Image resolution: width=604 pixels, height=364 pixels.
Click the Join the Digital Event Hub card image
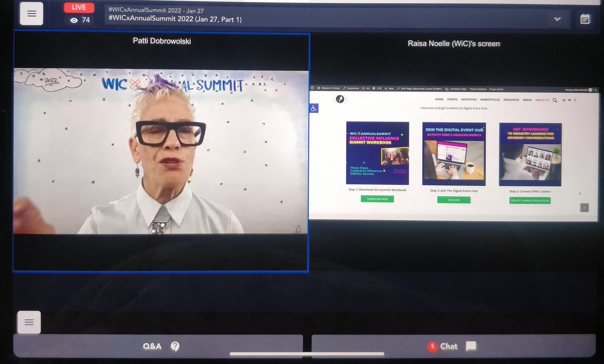[x=454, y=154]
